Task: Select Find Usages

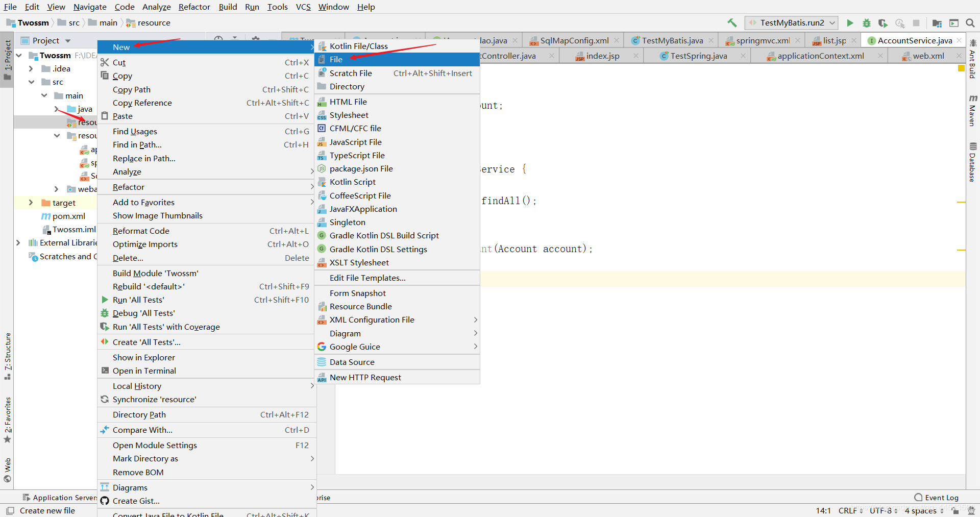Action: pyautogui.click(x=206, y=132)
